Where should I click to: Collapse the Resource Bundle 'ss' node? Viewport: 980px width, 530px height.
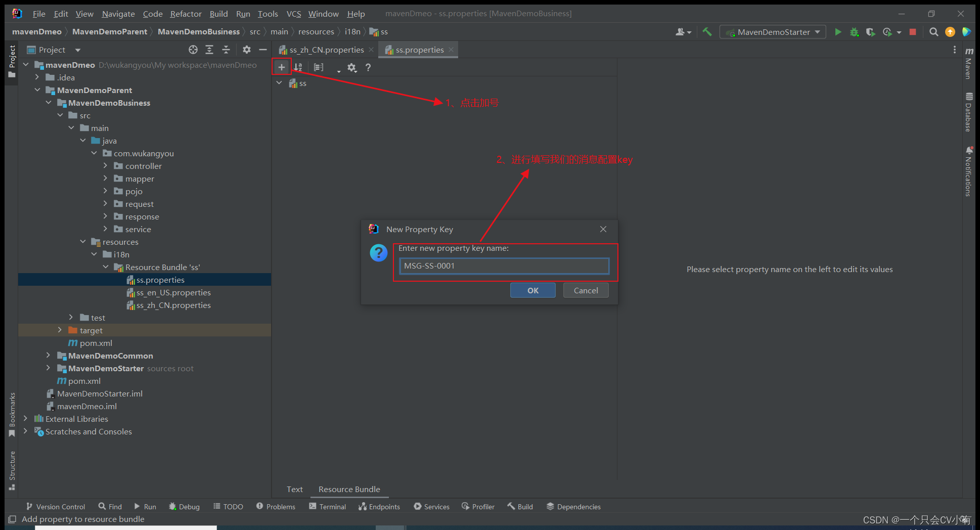(105, 267)
